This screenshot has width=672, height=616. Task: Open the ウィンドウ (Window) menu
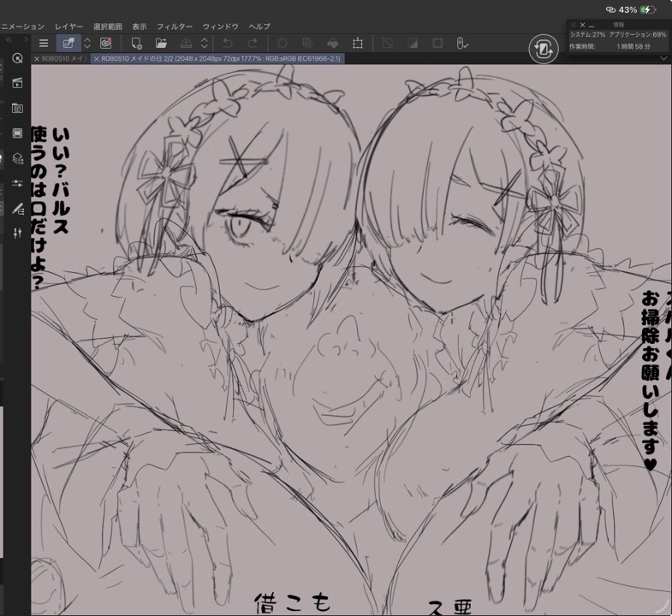(220, 27)
